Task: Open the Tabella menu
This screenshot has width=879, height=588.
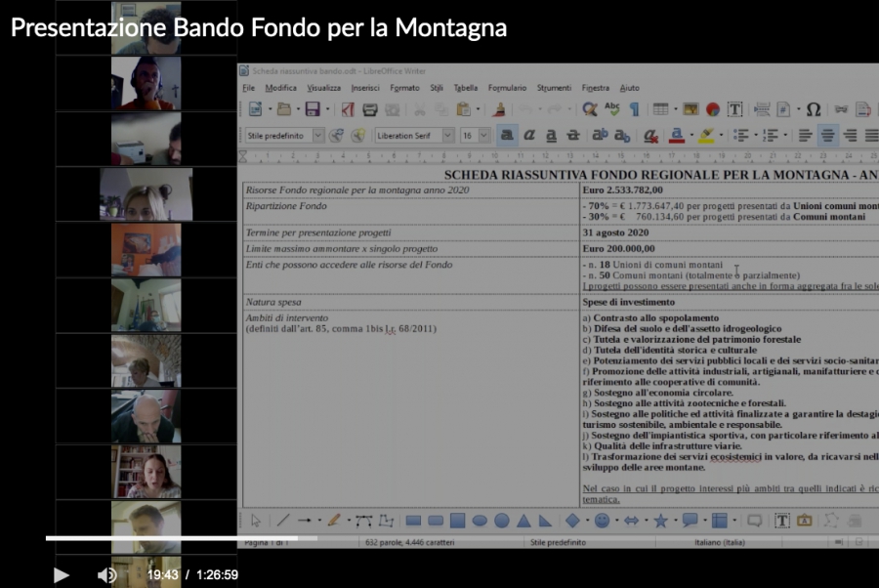Action: tap(465, 88)
